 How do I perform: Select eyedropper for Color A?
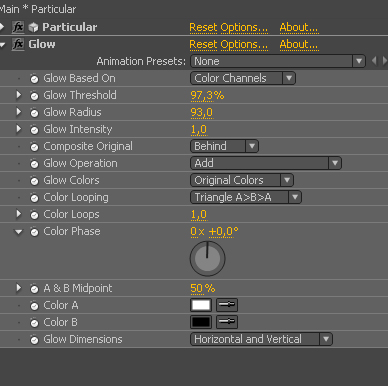tap(227, 305)
